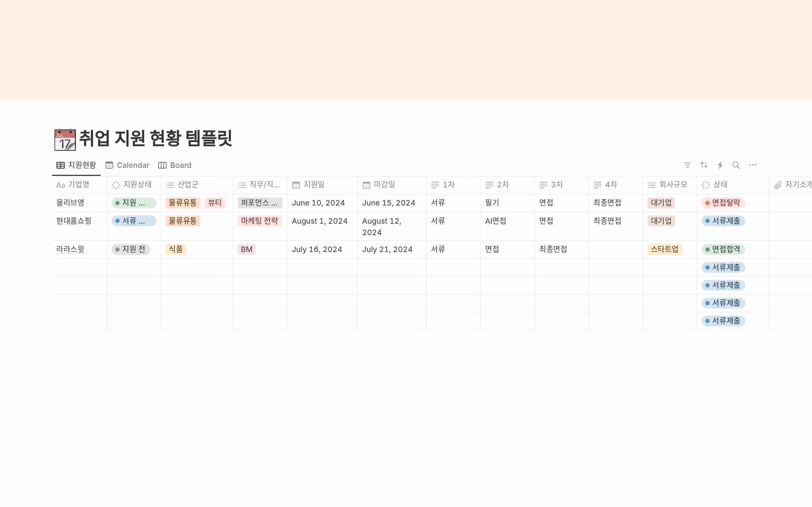The width and height of the screenshot is (812, 507).
Task: Switch to the Board view
Action: (x=180, y=165)
